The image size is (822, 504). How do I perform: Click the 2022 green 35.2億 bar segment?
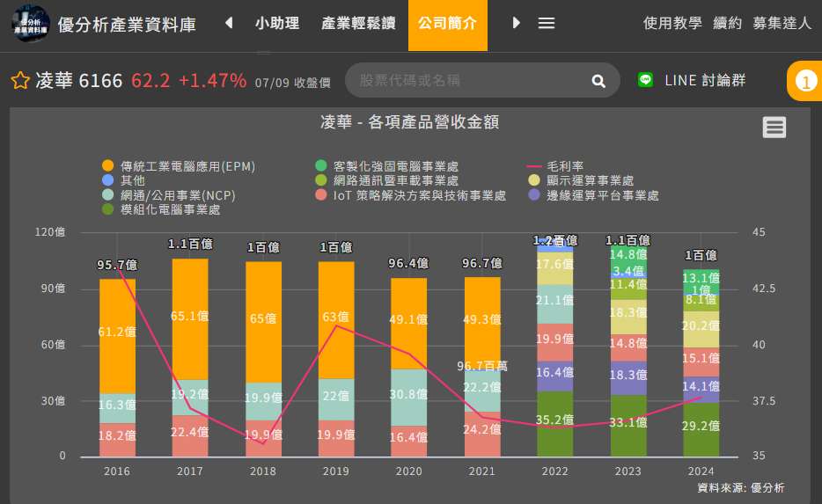[555, 424]
